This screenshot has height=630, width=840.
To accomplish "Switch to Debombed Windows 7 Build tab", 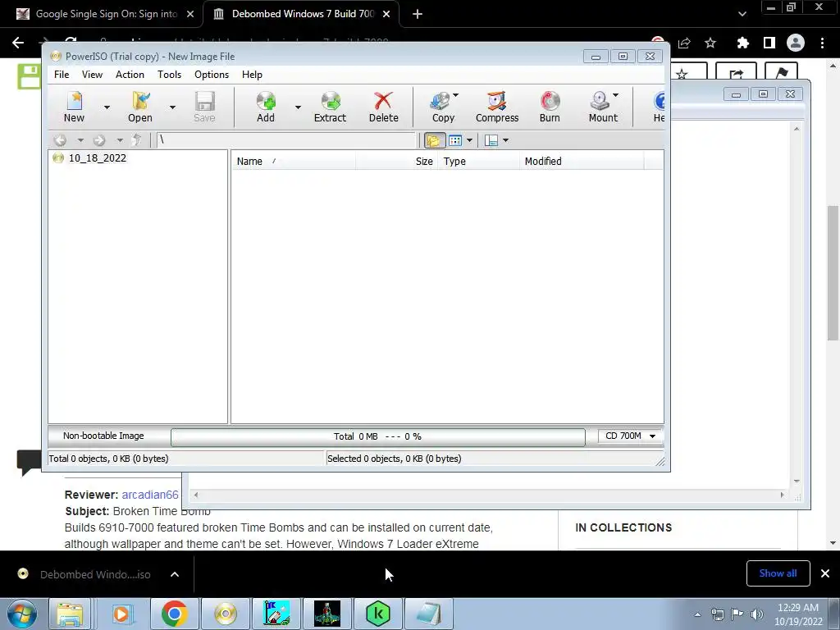I will 302,14.
